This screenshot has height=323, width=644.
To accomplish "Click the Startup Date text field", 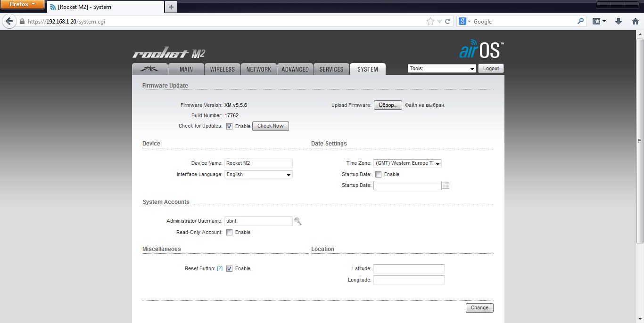I will [407, 186].
